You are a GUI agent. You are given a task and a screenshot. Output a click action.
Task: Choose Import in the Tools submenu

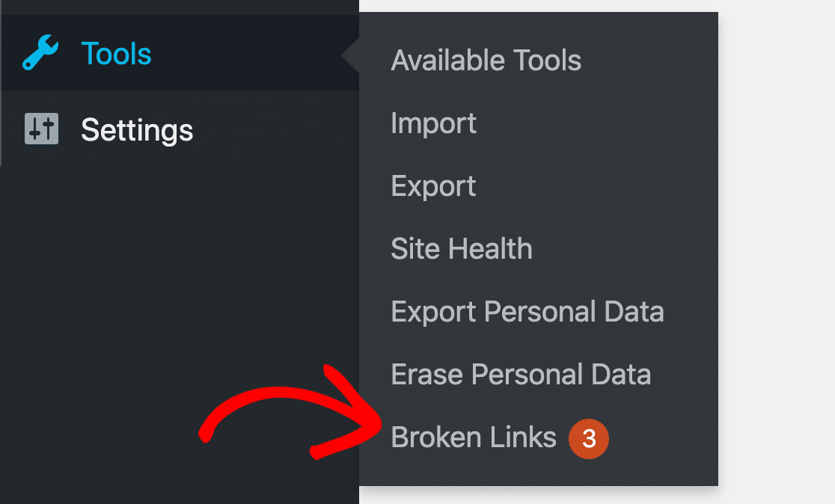coord(433,123)
